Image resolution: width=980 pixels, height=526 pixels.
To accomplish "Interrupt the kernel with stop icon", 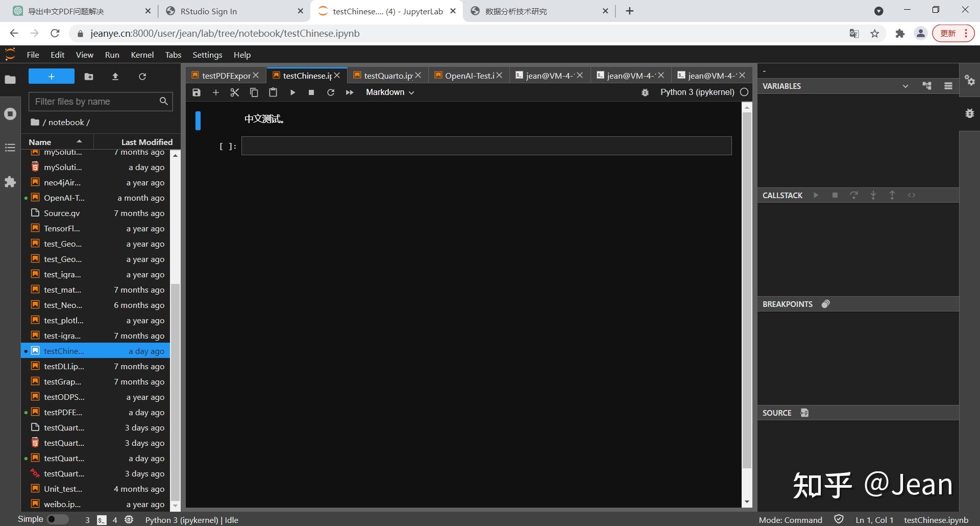I will click(x=311, y=92).
